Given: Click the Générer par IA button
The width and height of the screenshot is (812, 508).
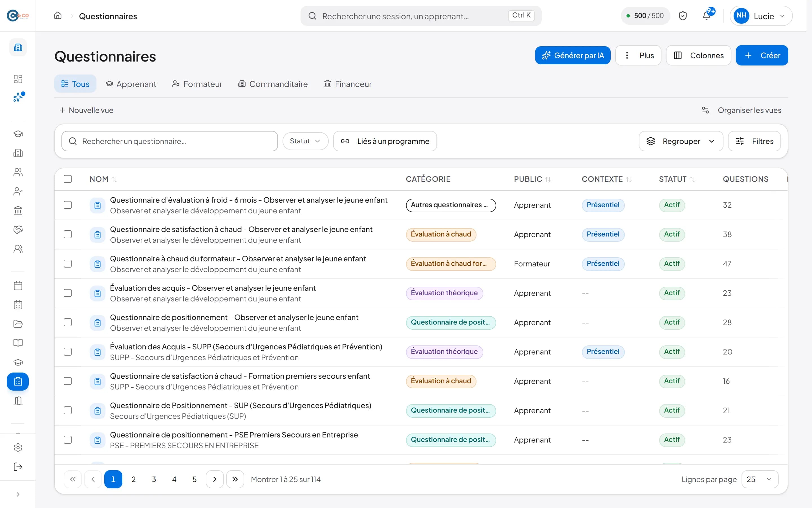Looking at the screenshot, I should (x=573, y=55).
